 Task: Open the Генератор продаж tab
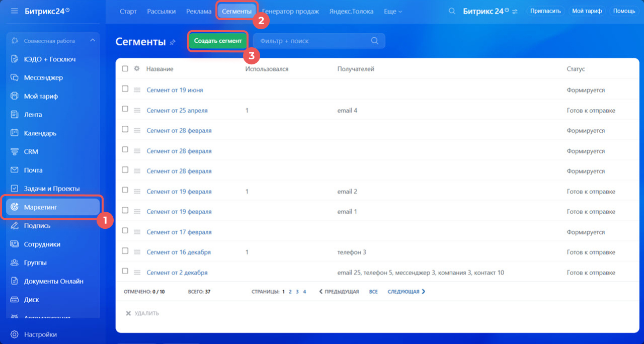point(291,11)
